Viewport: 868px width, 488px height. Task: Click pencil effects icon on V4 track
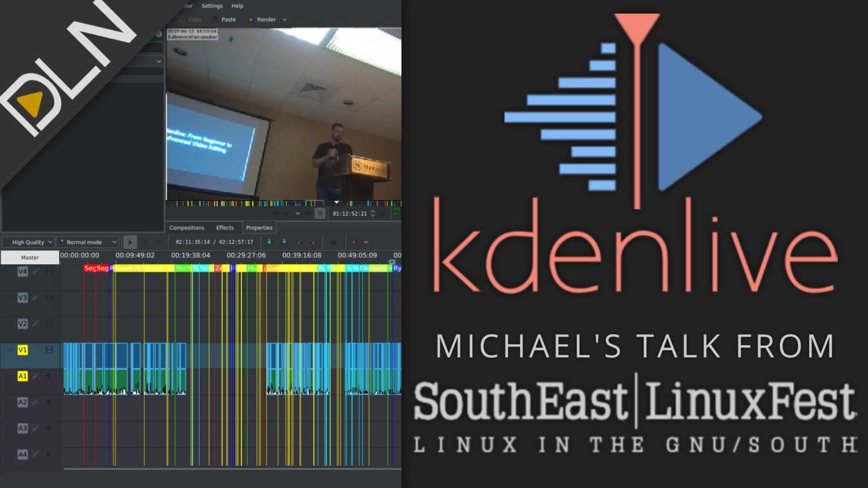36,272
